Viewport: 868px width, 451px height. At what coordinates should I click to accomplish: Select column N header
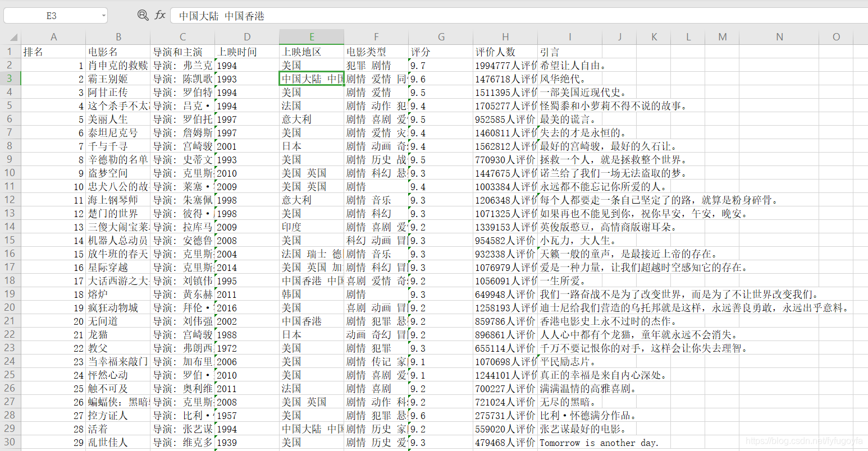pyautogui.click(x=779, y=37)
